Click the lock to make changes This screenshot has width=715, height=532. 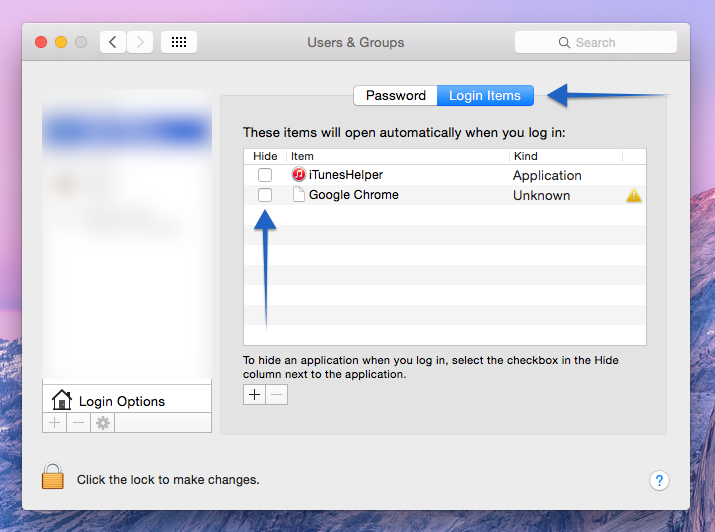[x=53, y=475]
